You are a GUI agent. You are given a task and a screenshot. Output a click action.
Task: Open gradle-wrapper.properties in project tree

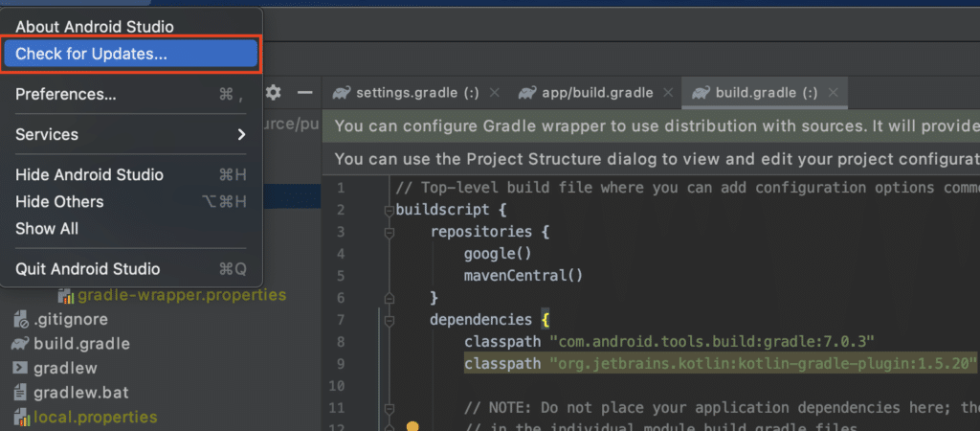[x=181, y=295]
